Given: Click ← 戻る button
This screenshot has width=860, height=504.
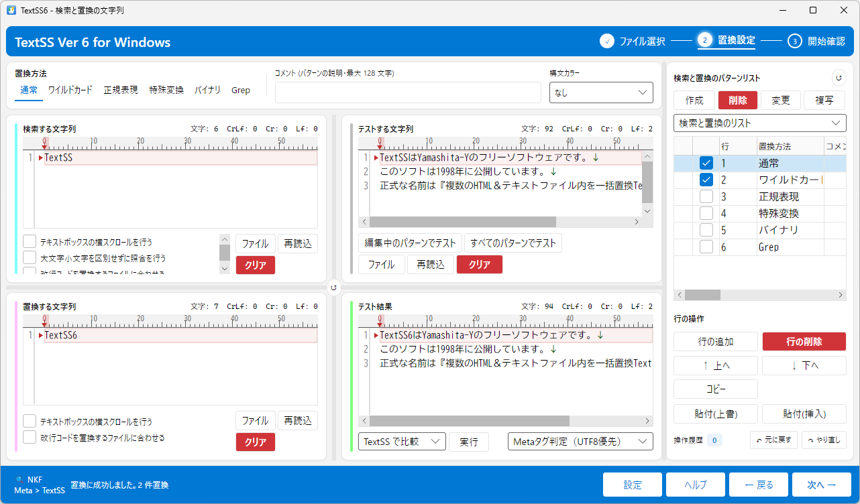Looking at the screenshot, I should [x=759, y=485].
